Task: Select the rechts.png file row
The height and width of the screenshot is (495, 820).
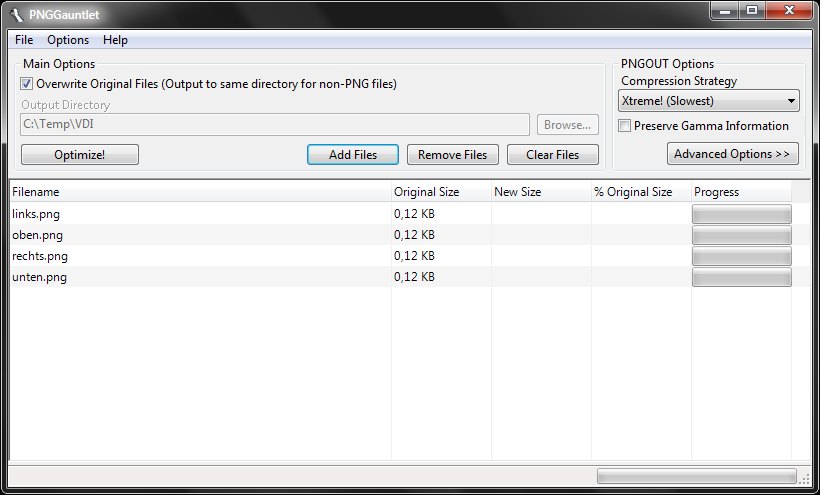Action: click(x=40, y=256)
